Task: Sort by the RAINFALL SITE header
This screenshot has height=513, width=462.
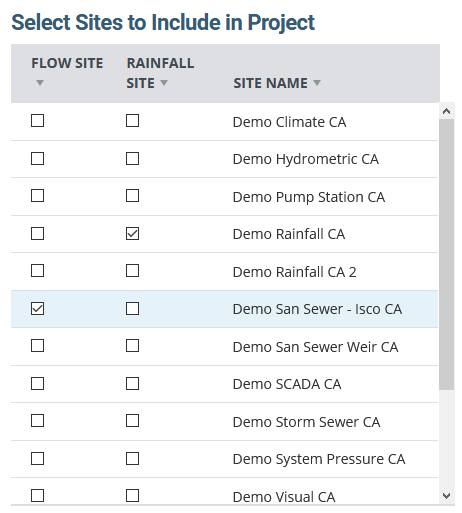Action: pyautogui.click(x=160, y=73)
